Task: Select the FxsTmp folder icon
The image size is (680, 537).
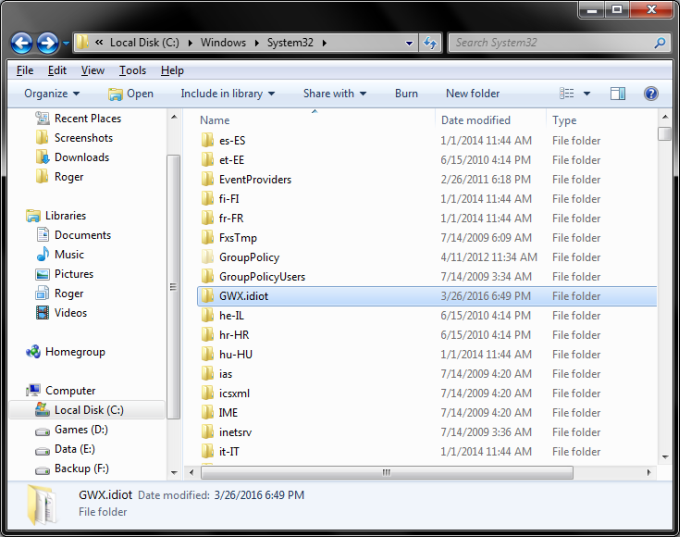Action: [207, 238]
